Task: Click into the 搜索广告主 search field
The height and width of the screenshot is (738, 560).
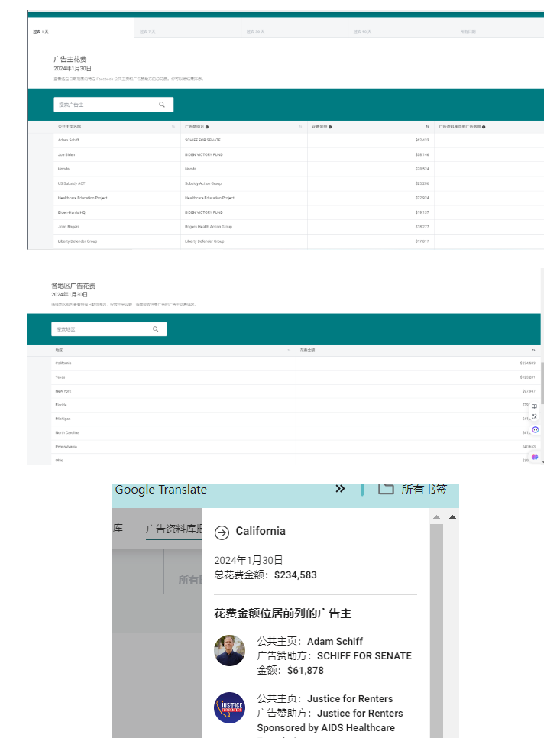Action: point(113,105)
